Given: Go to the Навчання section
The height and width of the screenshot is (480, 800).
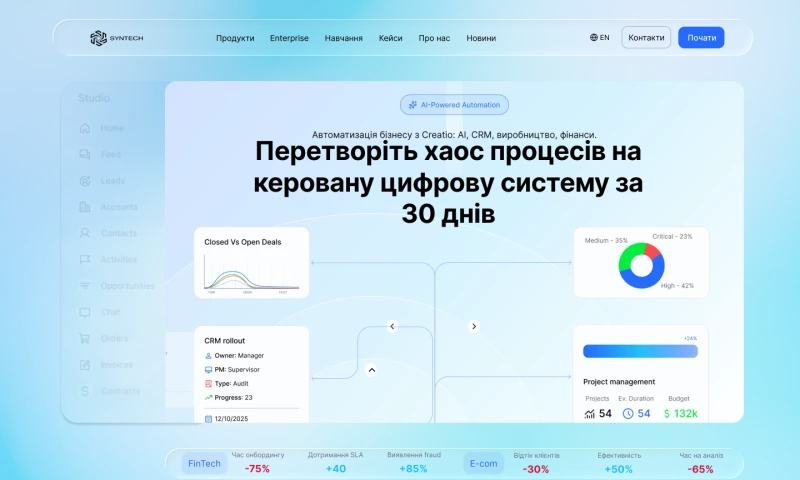Looking at the screenshot, I should tap(343, 38).
